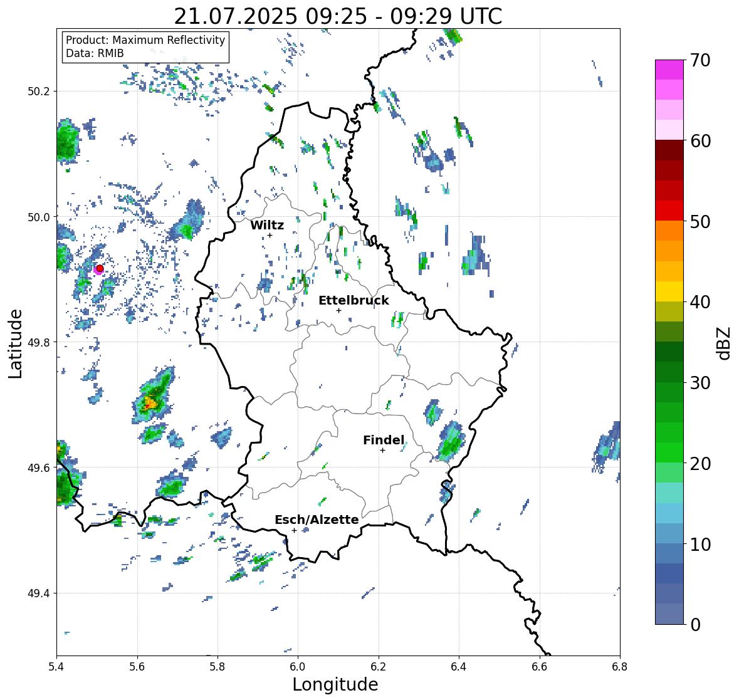The image size is (739, 700).
Task: Click the longitude tick label 5.8
Action: [218, 667]
